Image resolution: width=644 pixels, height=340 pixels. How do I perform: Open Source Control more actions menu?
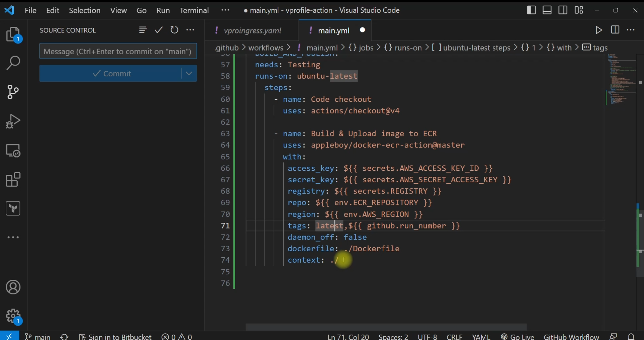[x=190, y=30]
